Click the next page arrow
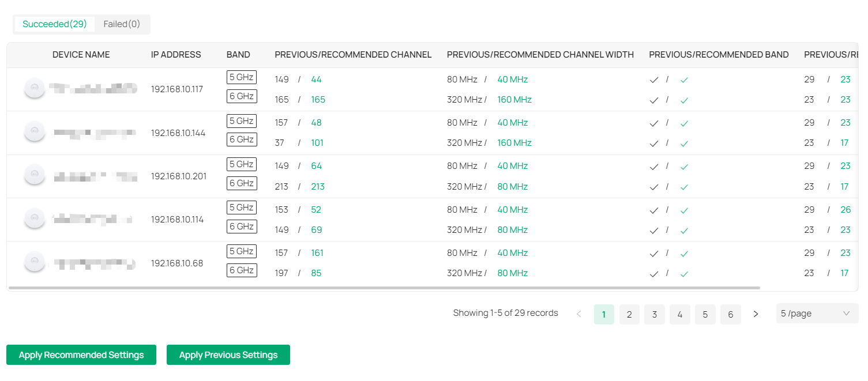Image resolution: width=868 pixels, height=381 pixels. pyautogui.click(x=756, y=314)
